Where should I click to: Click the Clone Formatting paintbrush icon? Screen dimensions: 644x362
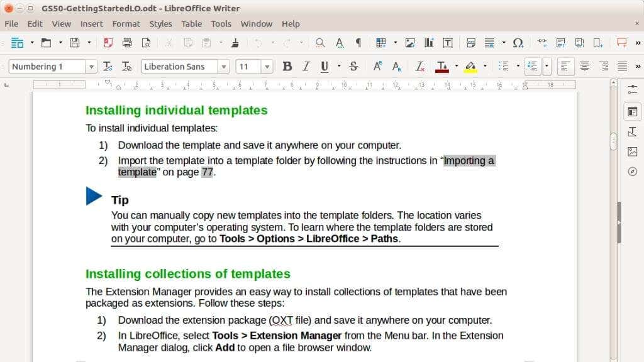[235, 43]
